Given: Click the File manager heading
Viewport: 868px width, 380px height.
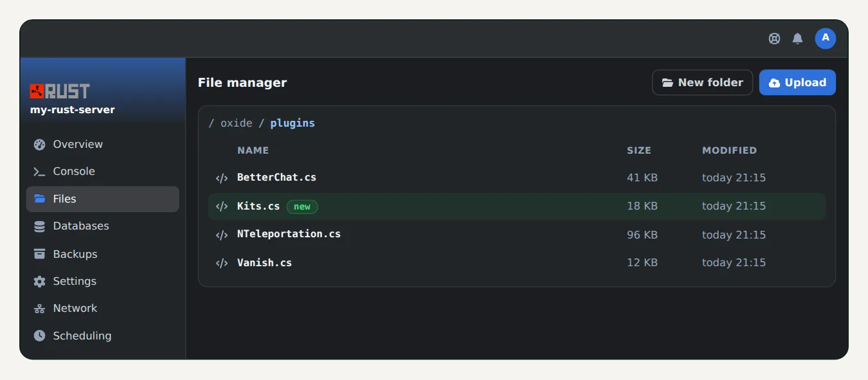Looking at the screenshot, I should tap(242, 82).
